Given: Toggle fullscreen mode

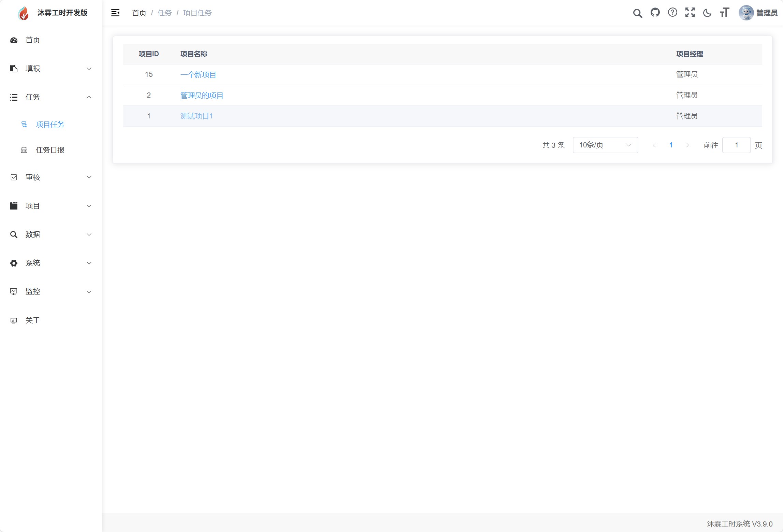Looking at the screenshot, I should point(690,13).
